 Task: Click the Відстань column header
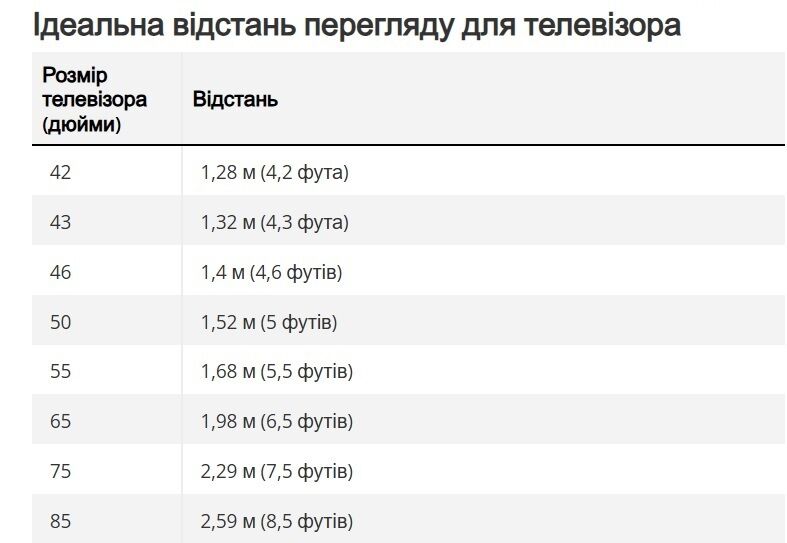click(x=235, y=99)
